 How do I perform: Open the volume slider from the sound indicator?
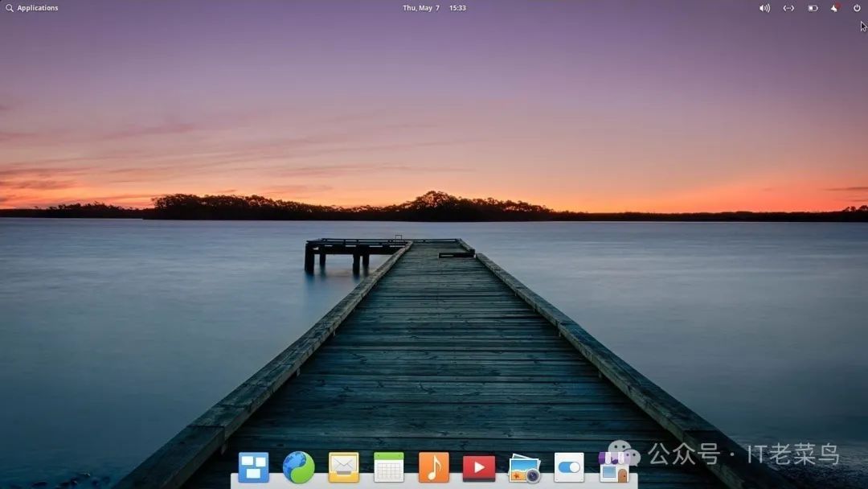[764, 7]
